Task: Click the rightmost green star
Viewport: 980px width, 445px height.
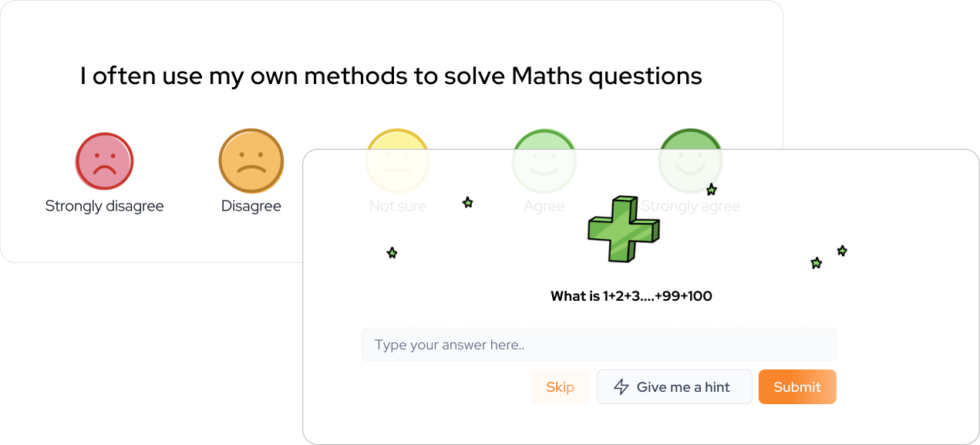Action: tap(842, 251)
